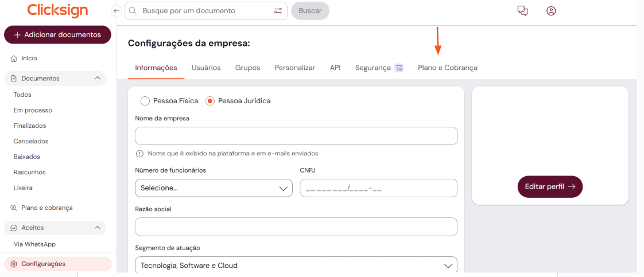
Task: Collapse sidebar with the left arrow icon
Action: [117, 11]
